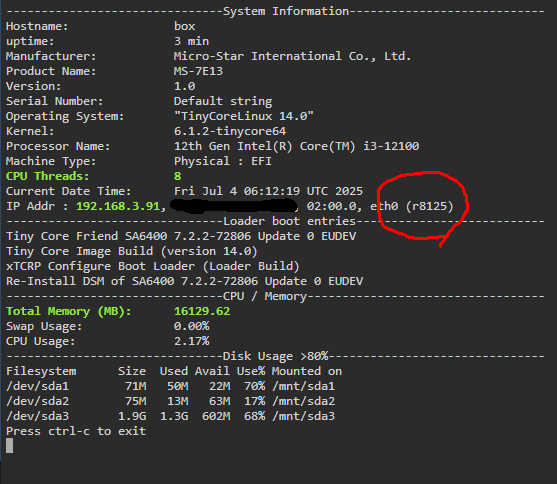Click the "/dev/sda3" filesystem row
The width and height of the screenshot is (557, 484).
coord(171,416)
